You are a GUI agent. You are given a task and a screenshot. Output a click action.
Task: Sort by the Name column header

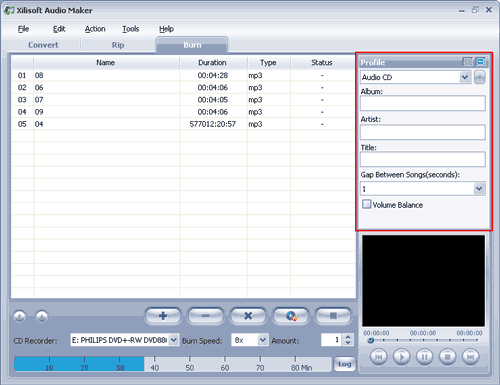point(106,63)
